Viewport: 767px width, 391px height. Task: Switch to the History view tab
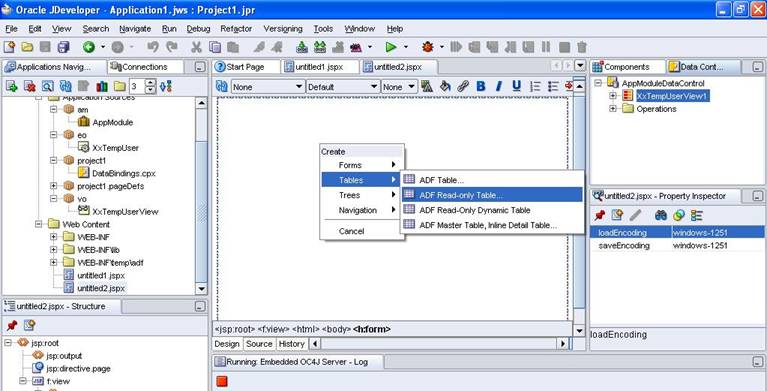292,344
